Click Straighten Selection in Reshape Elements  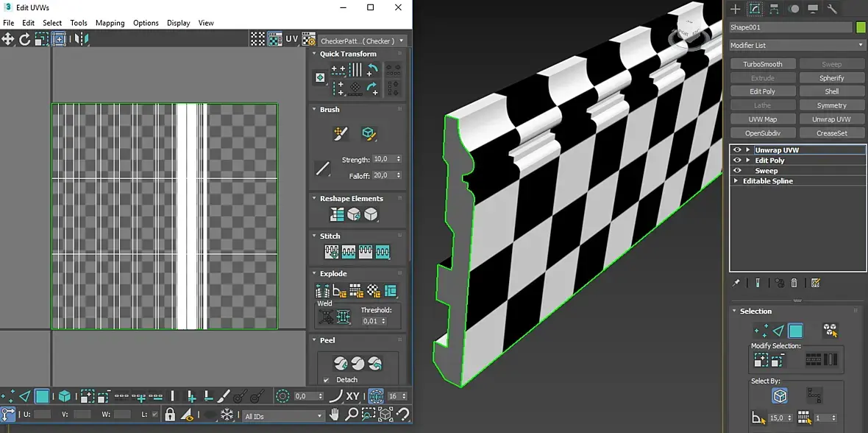click(337, 214)
